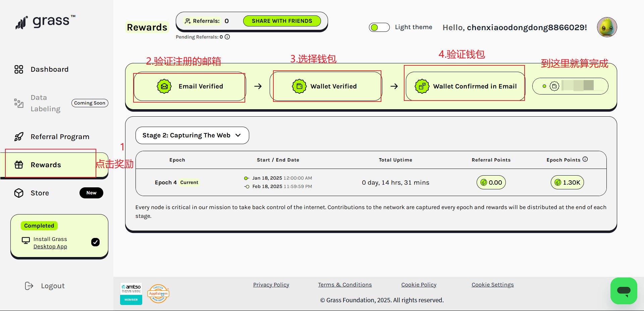Viewport: 644px width, 311px height.
Task: Log out via Logout
Action: tap(53, 286)
